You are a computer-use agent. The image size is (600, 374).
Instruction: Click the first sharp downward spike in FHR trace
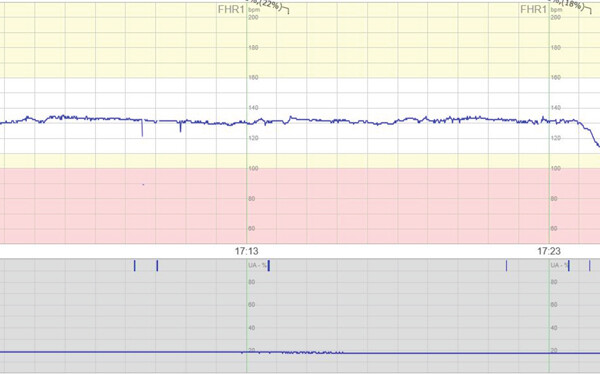point(142,128)
